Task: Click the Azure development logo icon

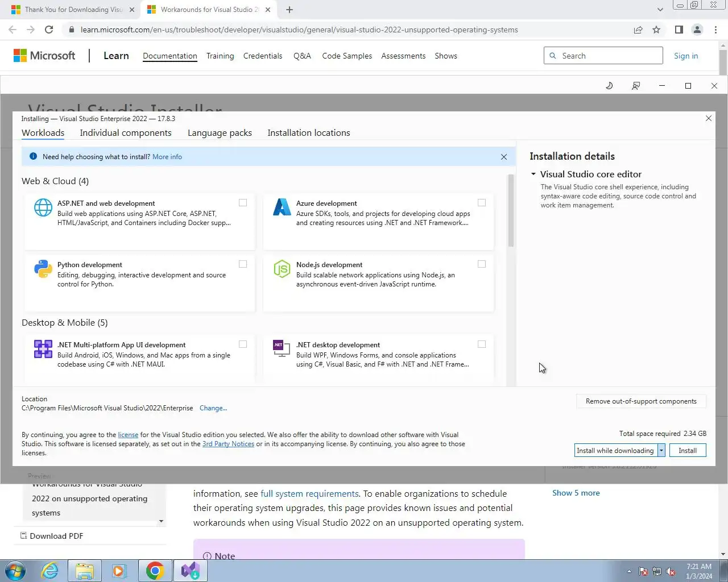Action: [x=282, y=207]
